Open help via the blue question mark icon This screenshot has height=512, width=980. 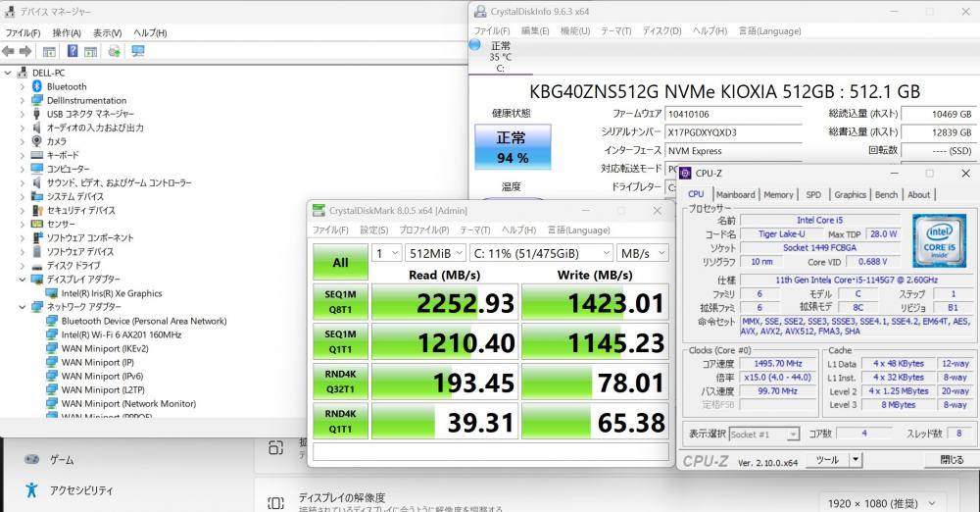click(73, 51)
